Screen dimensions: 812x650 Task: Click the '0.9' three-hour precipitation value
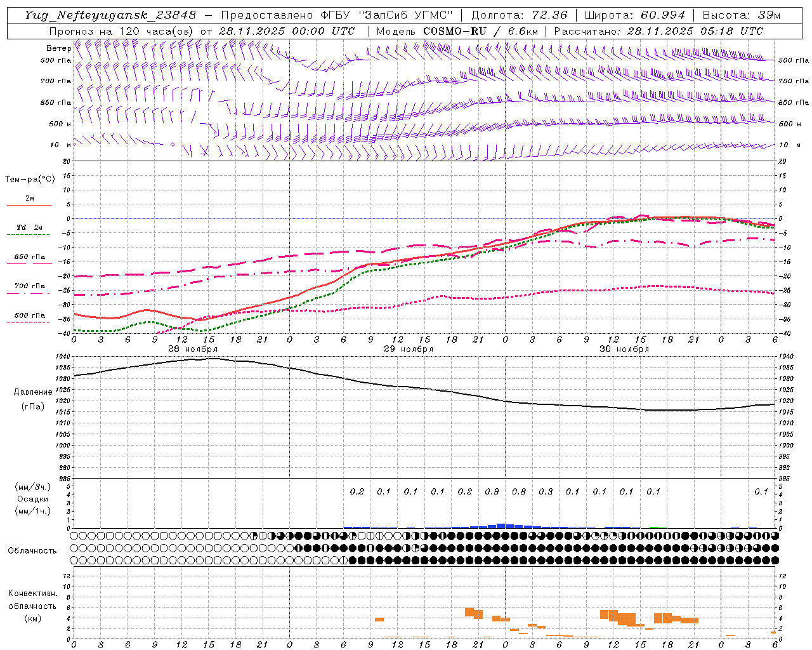tap(492, 492)
